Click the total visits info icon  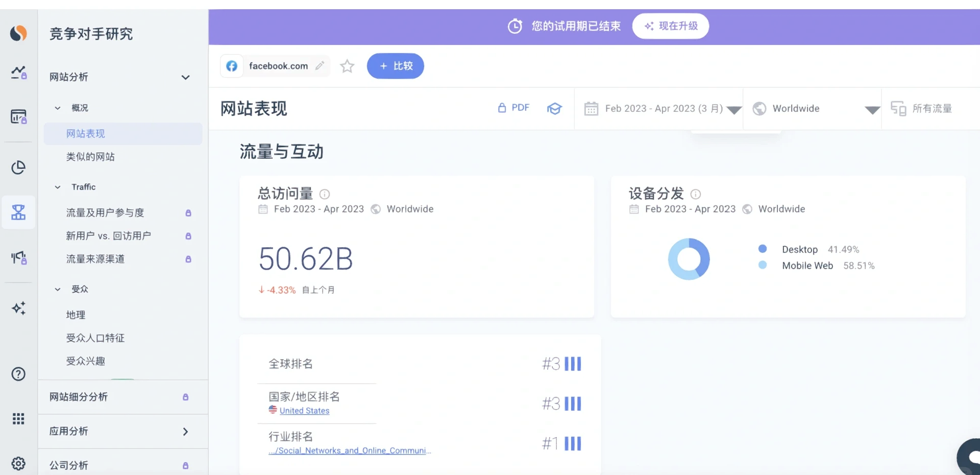(x=325, y=194)
